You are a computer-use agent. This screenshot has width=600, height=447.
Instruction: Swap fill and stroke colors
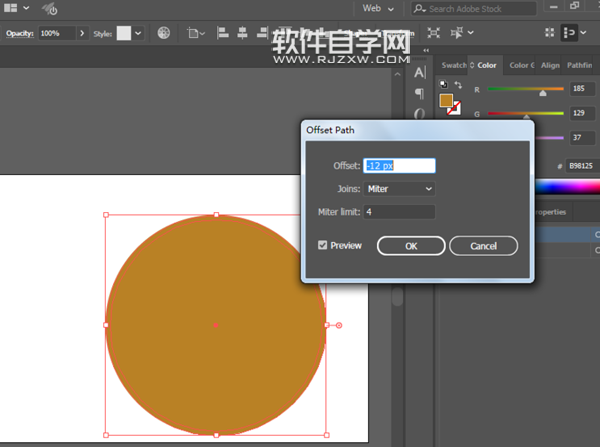point(457,86)
